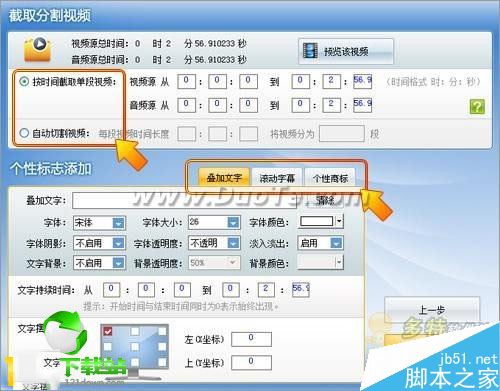This screenshot has width=500, height=391.
Task: Click the 将视频分为 segment count field
Action: coord(342,134)
